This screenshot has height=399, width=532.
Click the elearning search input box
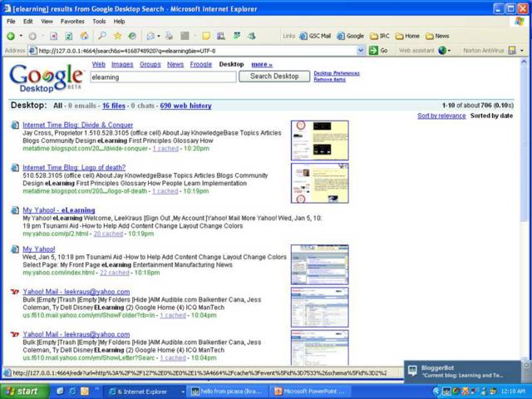click(163, 77)
